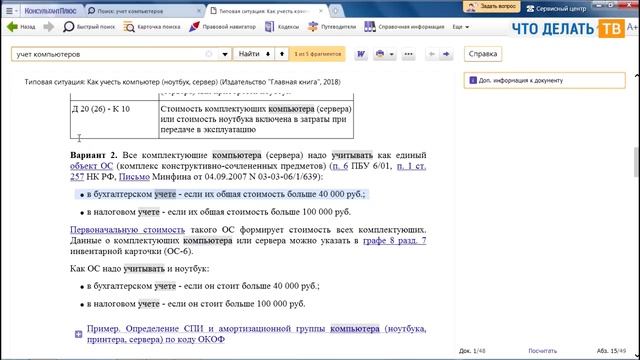Close the 'Типовая ситуация' tab

(x=320, y=11)
